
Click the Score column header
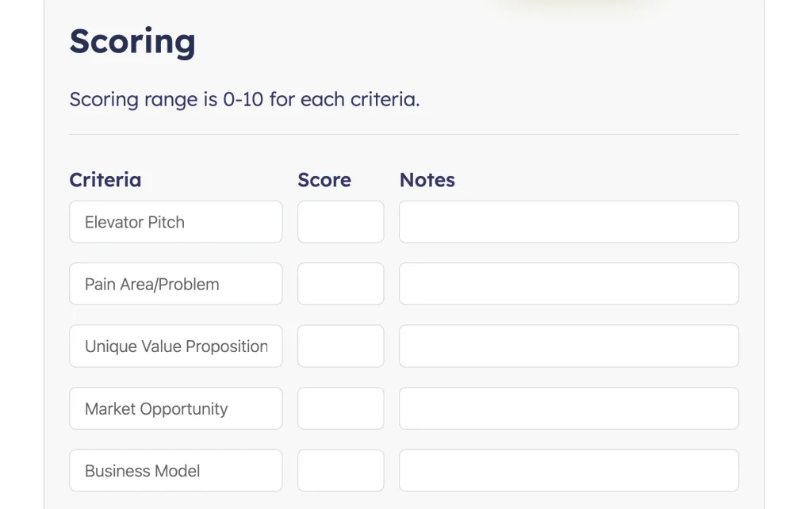[x=324, y=180]
